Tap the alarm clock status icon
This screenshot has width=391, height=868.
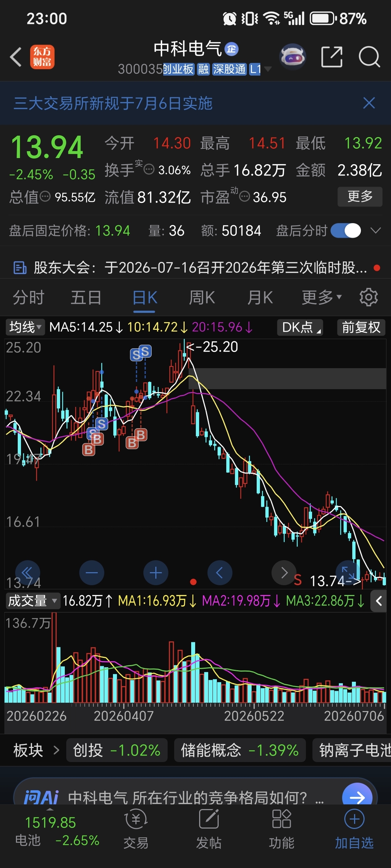[230, 18]
